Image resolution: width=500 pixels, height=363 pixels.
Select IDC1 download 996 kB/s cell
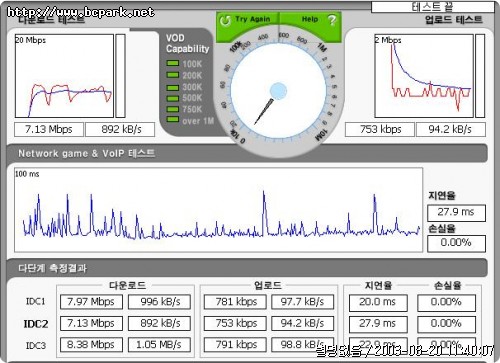pos(160,302)
